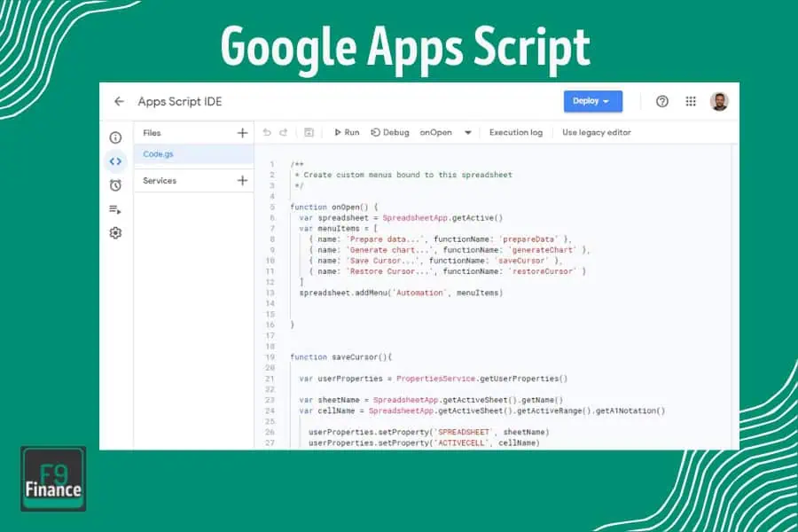Open the Overview panel in the sidebar
The image size is (798, 532).
[x=115, y=137]
